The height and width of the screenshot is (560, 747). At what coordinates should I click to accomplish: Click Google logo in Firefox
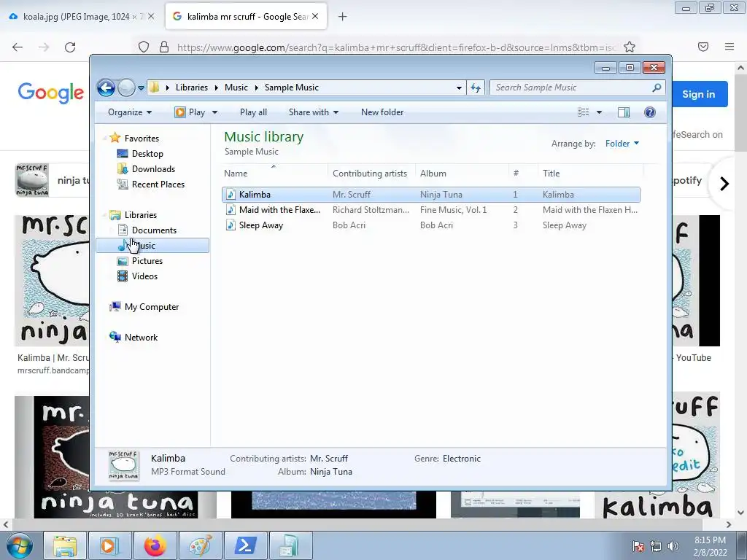[x=51, y=93]
